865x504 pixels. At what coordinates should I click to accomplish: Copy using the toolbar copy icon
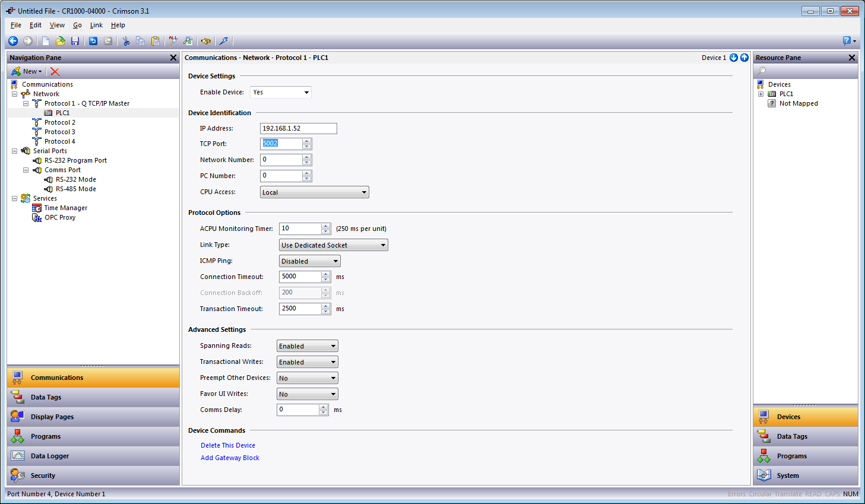(141, 41)
